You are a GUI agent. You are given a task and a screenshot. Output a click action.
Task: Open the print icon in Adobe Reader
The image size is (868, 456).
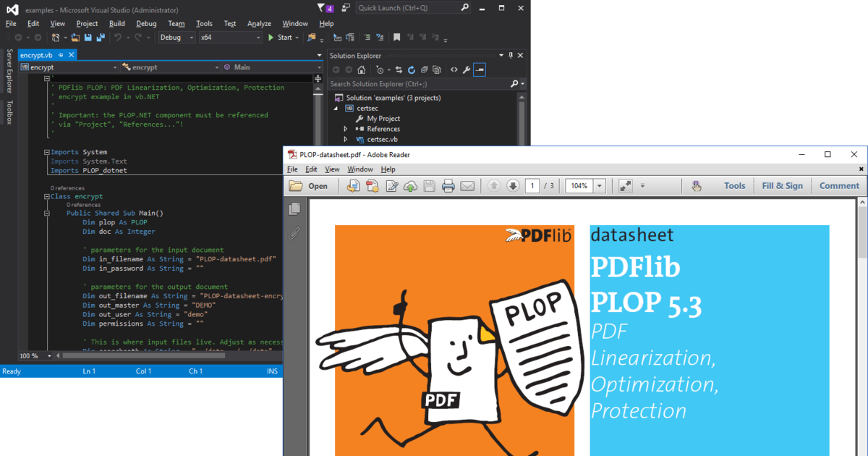coord(448,185)
